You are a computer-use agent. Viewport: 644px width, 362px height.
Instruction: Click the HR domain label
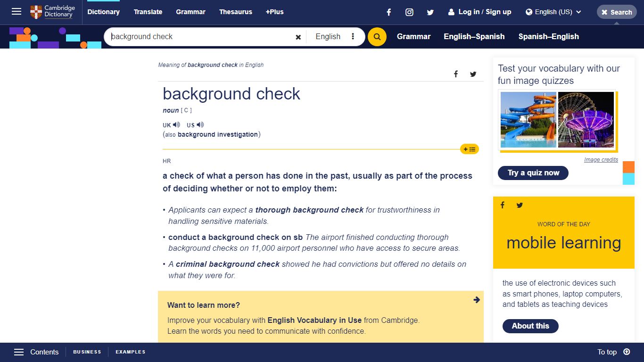point(166,161)
